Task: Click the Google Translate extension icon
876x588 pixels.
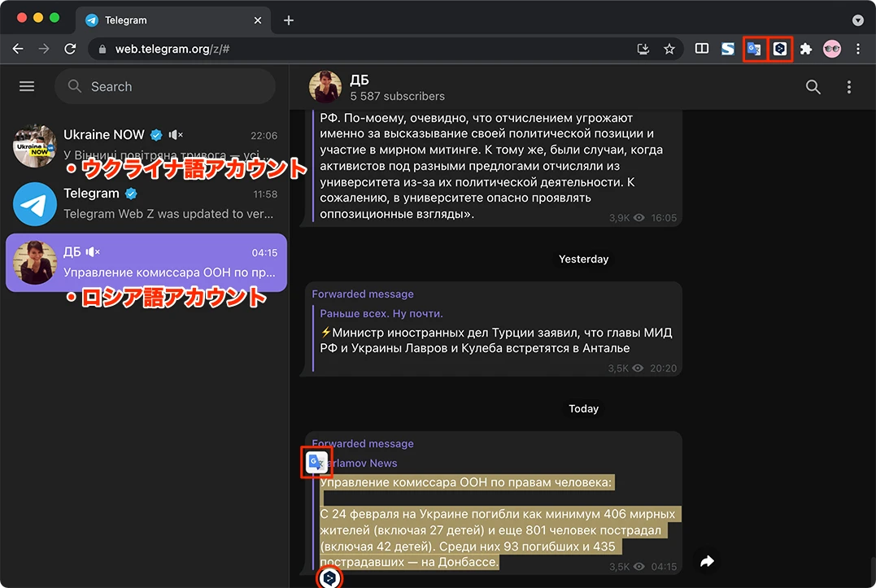Action: 754,49
